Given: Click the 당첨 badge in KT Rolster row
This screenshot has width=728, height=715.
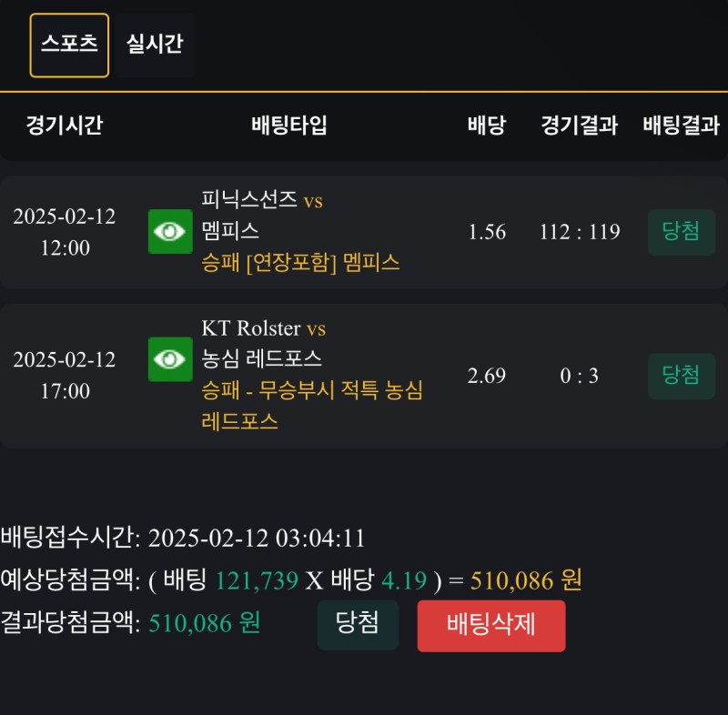Looking at the screenshot, I should [682, 376].
